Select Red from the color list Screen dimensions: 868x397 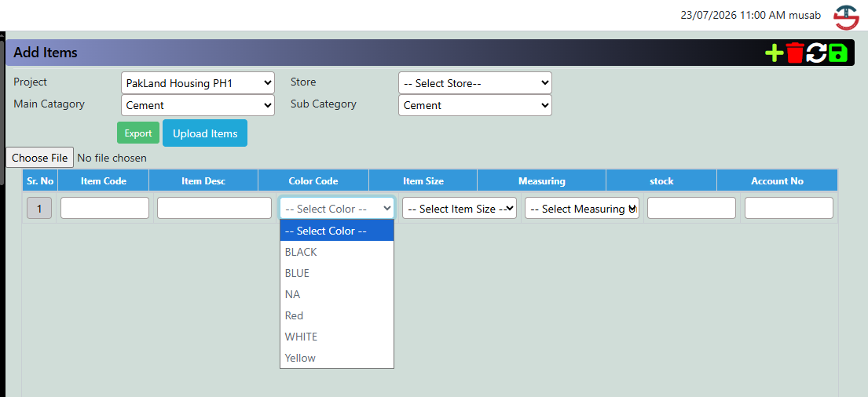pos(337,315)
